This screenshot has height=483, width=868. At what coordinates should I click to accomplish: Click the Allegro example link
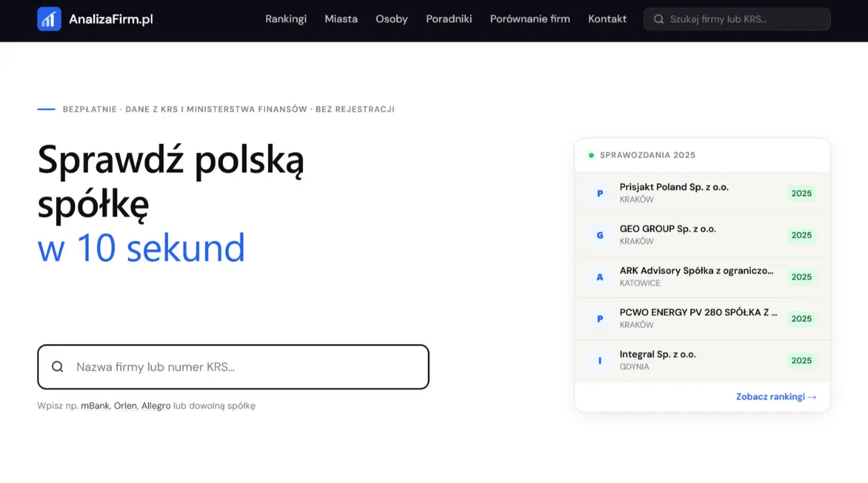tap(156, 405)
